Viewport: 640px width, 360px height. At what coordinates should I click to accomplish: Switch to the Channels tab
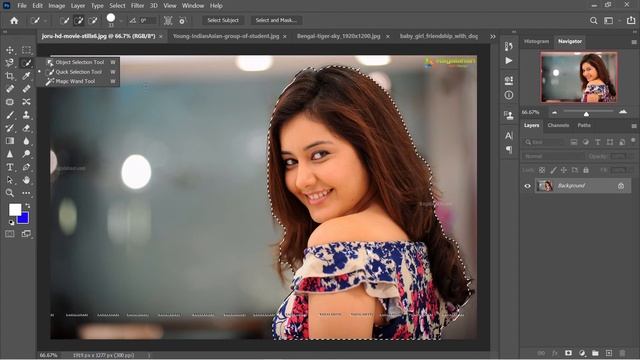(x=558, y=126)
